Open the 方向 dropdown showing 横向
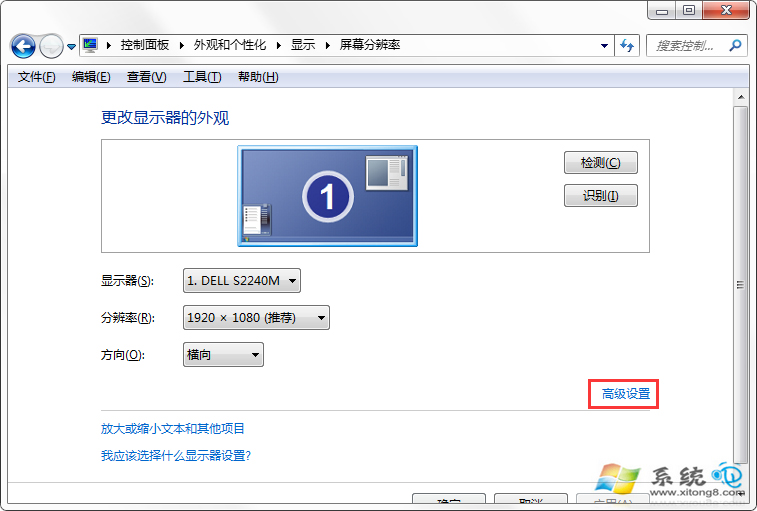Viewport: 757px width, 511px height. pos(224,355)
